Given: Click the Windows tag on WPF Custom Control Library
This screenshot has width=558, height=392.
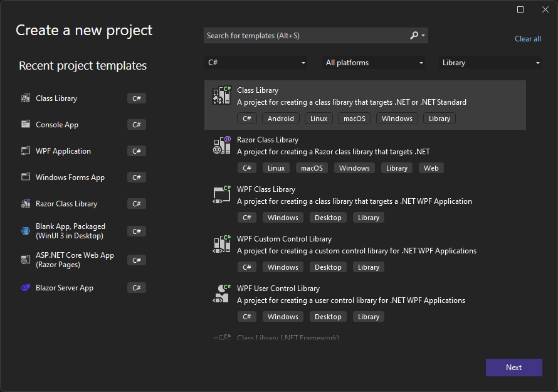Looking at the screenshot, I should (x=283, y=267).
